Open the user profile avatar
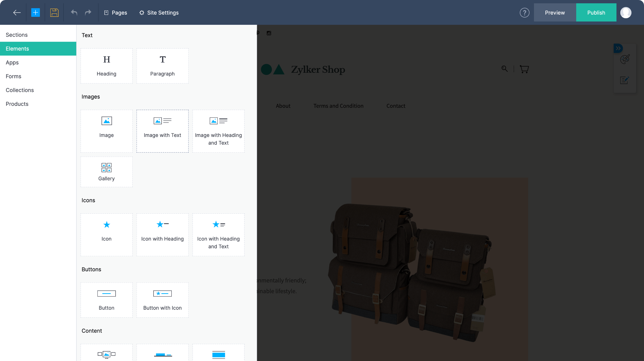Image resolution: width=644 pixels, height=361 pixels. point(626,13)
